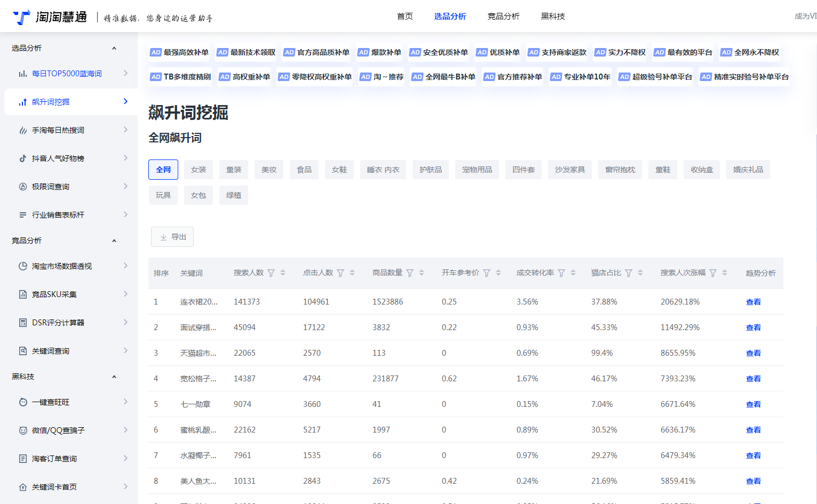This screenshot has height=504, width=817.
Task: Expand chevron next to 一键查旺旺
Action: (x=126, y=402)
